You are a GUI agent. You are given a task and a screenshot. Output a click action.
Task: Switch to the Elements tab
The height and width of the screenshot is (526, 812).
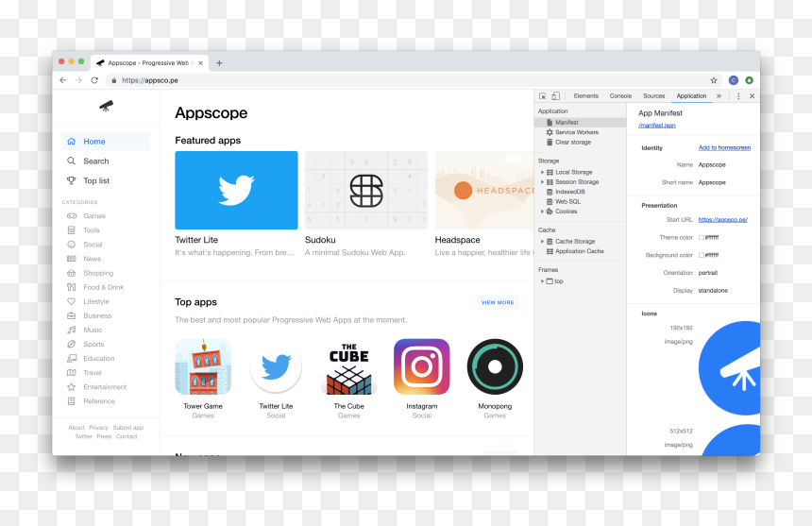(x=585, y=96)
